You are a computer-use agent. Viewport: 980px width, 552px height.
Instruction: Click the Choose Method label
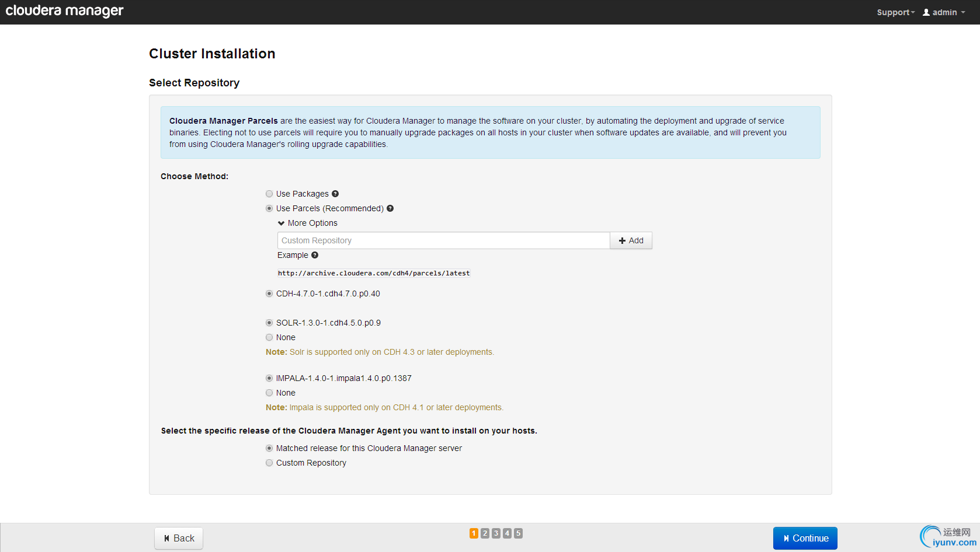[194, 176]
